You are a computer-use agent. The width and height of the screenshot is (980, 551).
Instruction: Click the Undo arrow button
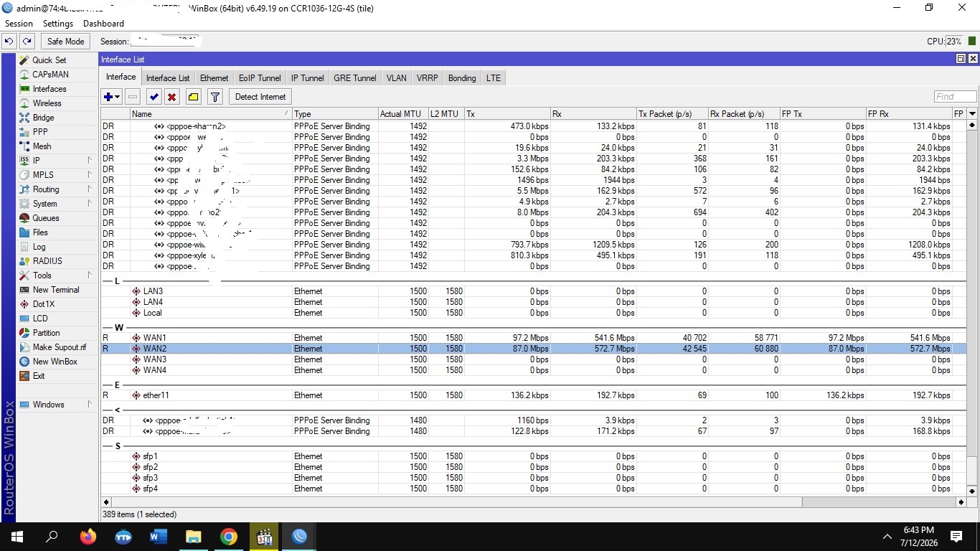pyautogui.click(x=9, y=42)
